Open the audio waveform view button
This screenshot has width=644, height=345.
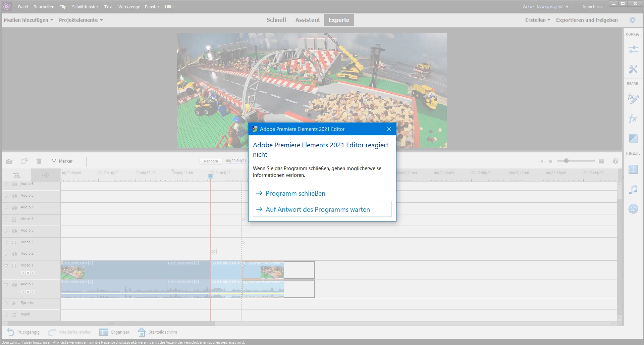[x=45, y=175]
